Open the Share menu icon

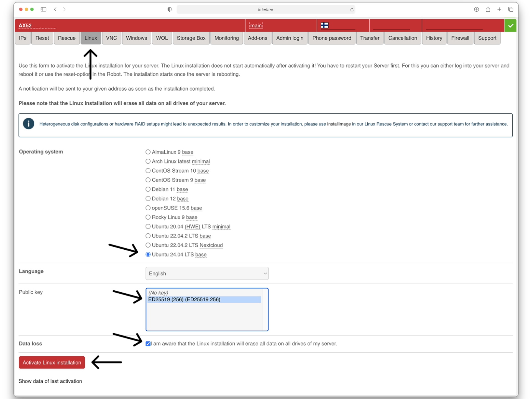(488, 9)
